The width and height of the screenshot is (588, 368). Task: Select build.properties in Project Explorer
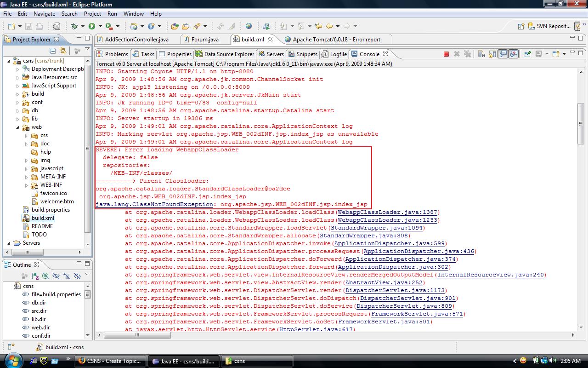click(51, 210)
